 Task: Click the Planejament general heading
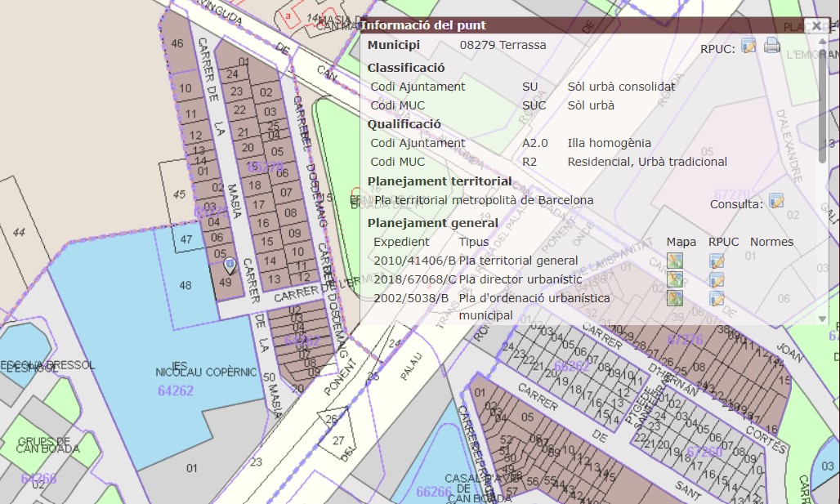[433, 223]
